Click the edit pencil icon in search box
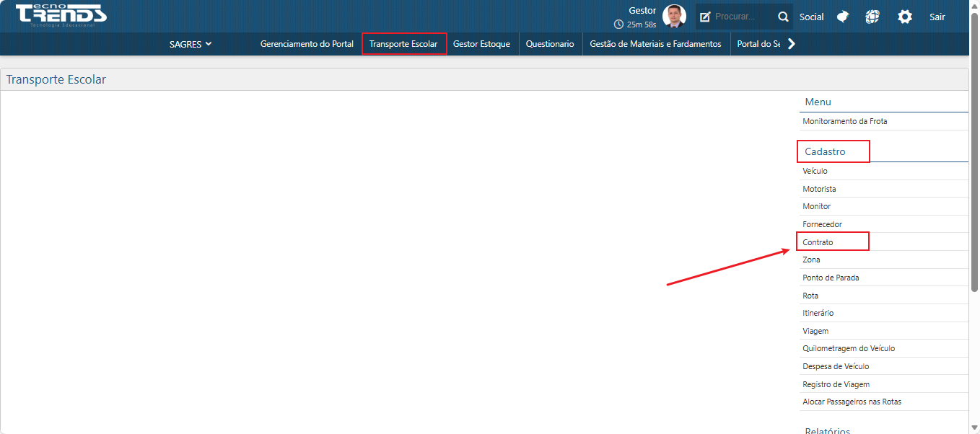This screenshot has height=434, width=980. 705,17
